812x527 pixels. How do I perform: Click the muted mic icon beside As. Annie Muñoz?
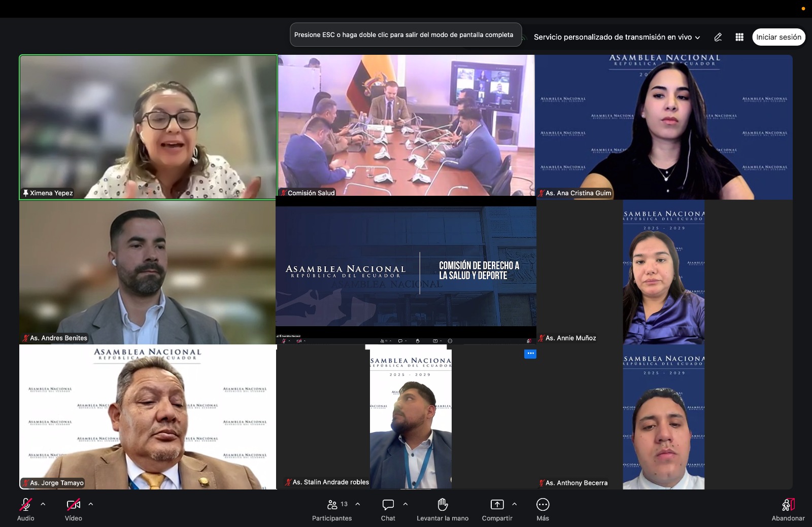tap(542, 338)
